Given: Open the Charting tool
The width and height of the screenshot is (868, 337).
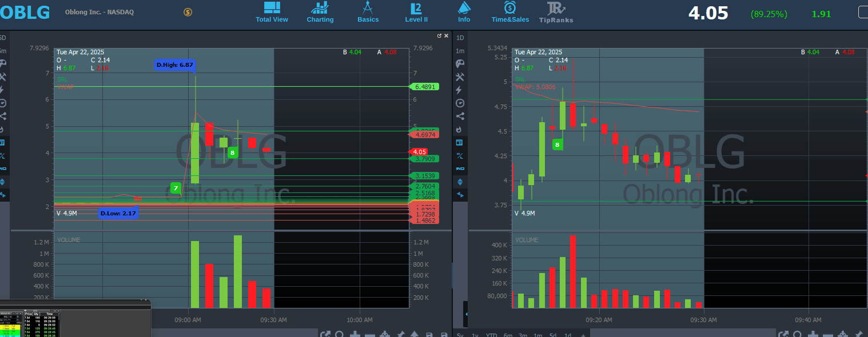Looking at the screenshot, I should coord(320,13).
